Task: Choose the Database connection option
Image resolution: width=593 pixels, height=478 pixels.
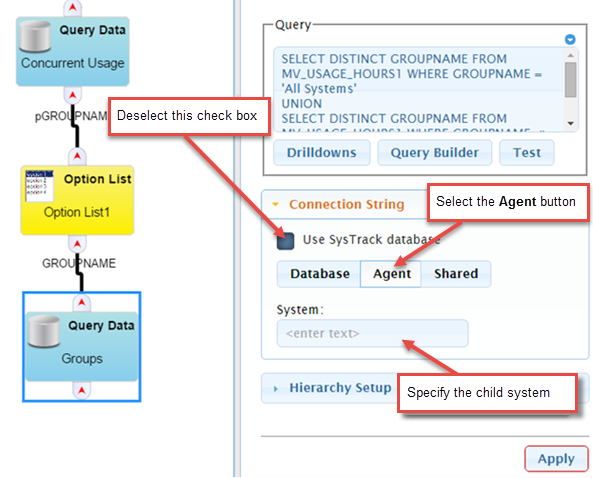Action: coord(319,274)
